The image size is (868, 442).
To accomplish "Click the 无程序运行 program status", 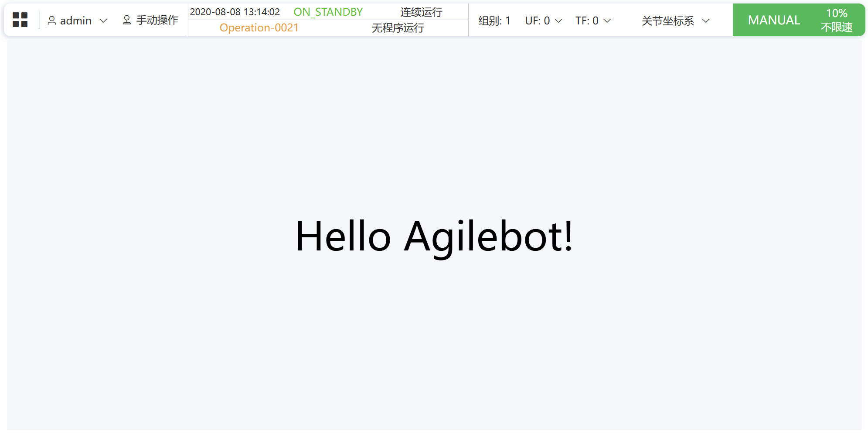I will [x=398, y=28].
